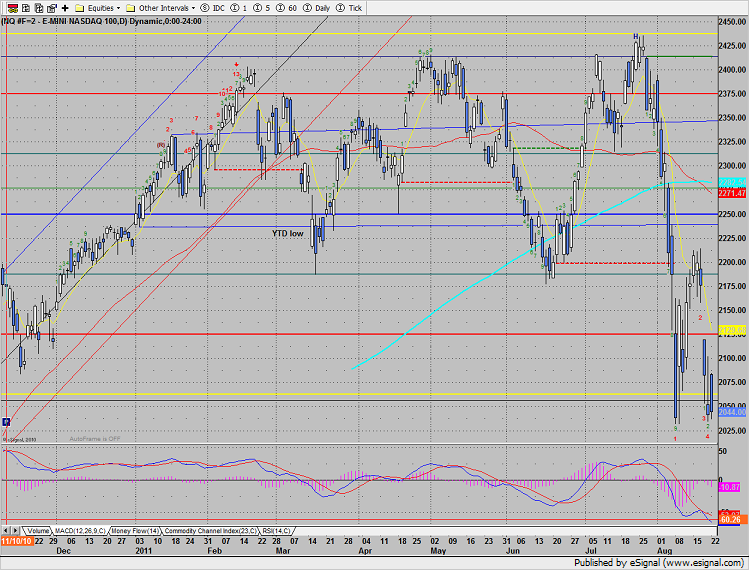
Task: Switch to the 1-minute interval
Action: [x=239, y=8]
